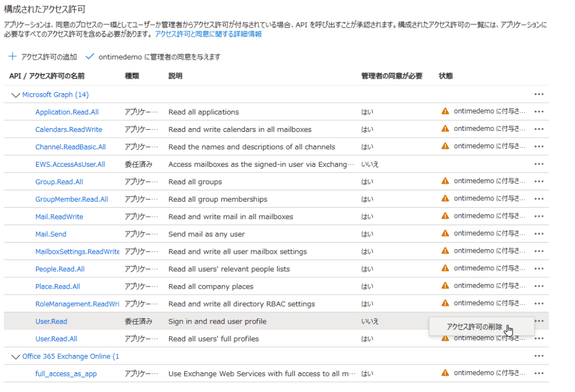
Task: Click the description 'Read all applications'
Action: tap(203, 112)
